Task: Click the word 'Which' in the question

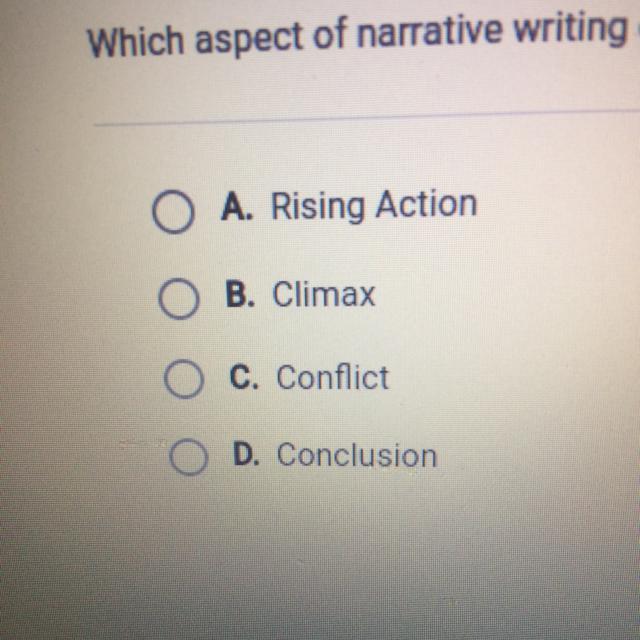Action: point(134,42)
